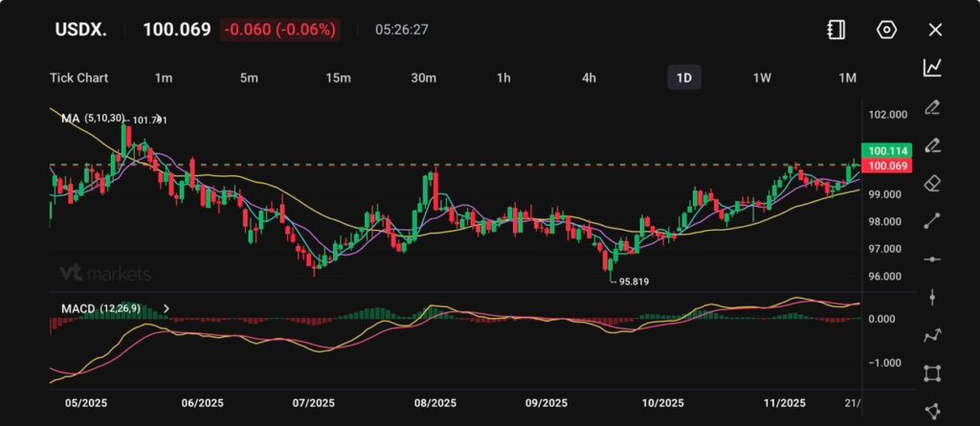Select the 15m timeframe
980x426 pixels.
[x=338, y=78]
